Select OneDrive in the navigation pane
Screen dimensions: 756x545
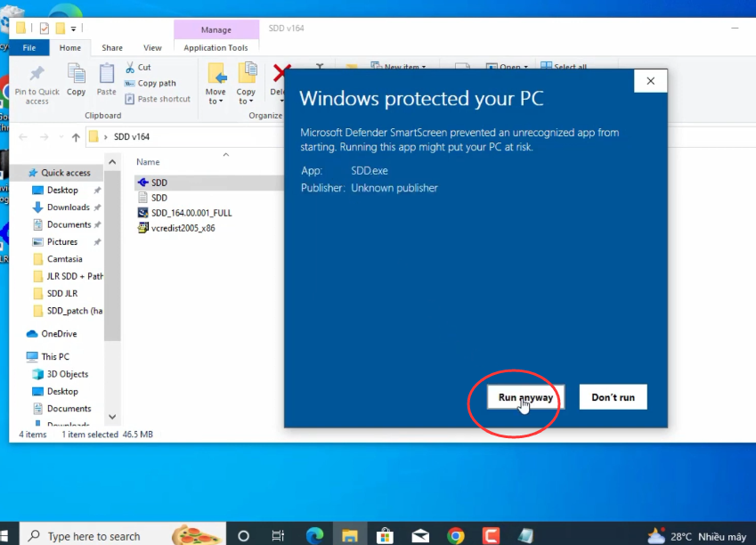coord(59,334)
